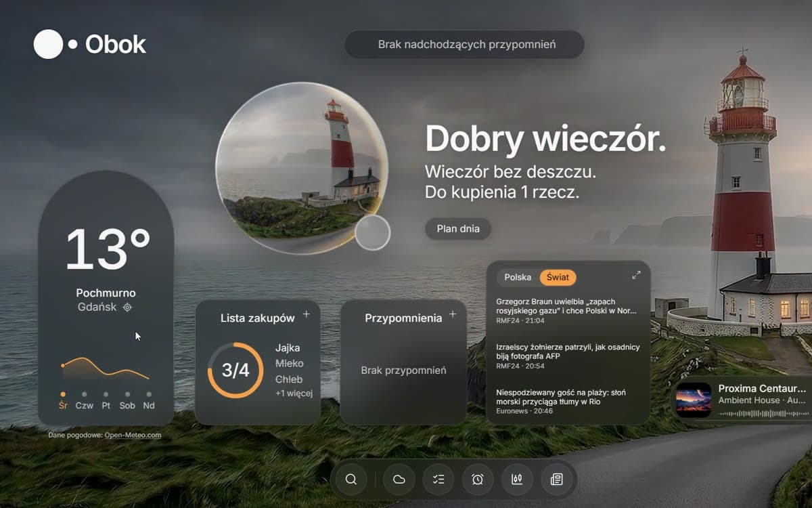
Task: Click the large lighthouse glass bubble
Action: 301,168
